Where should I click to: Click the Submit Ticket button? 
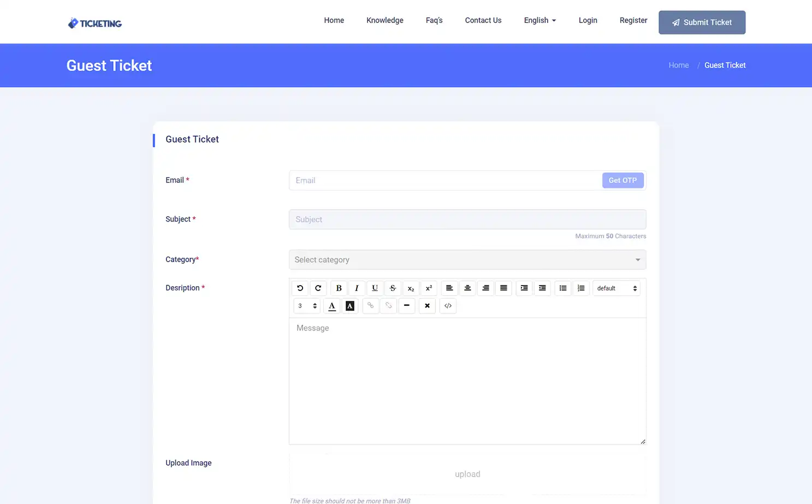(x=702, y=22)
